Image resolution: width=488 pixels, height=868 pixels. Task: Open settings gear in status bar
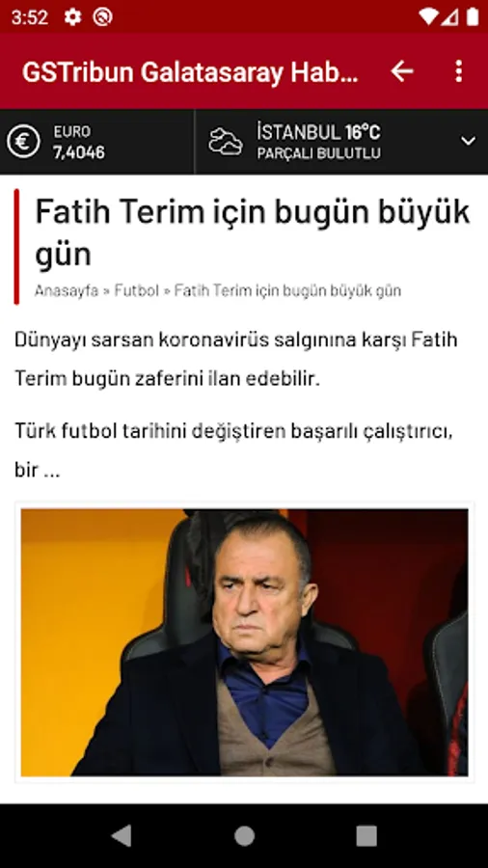coord(72,17)
